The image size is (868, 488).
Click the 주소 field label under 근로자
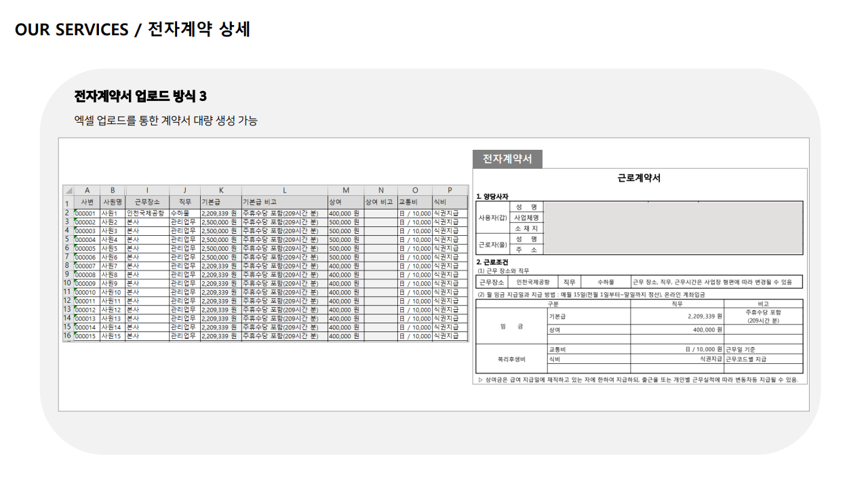pos(527,250)
